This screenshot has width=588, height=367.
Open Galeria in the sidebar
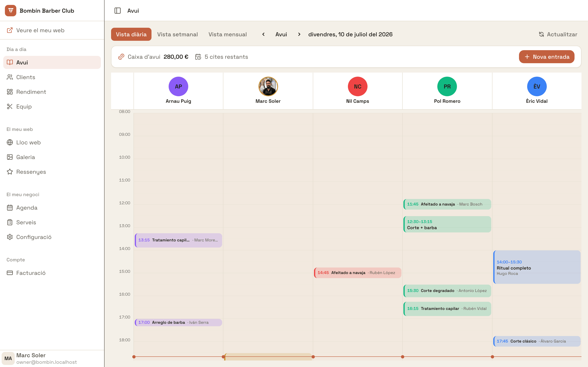point(52,157)
